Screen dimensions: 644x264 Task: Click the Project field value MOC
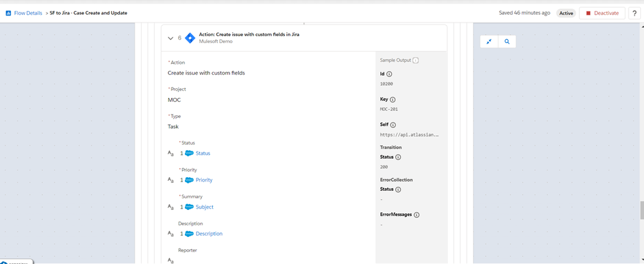(x=174, y=100)
